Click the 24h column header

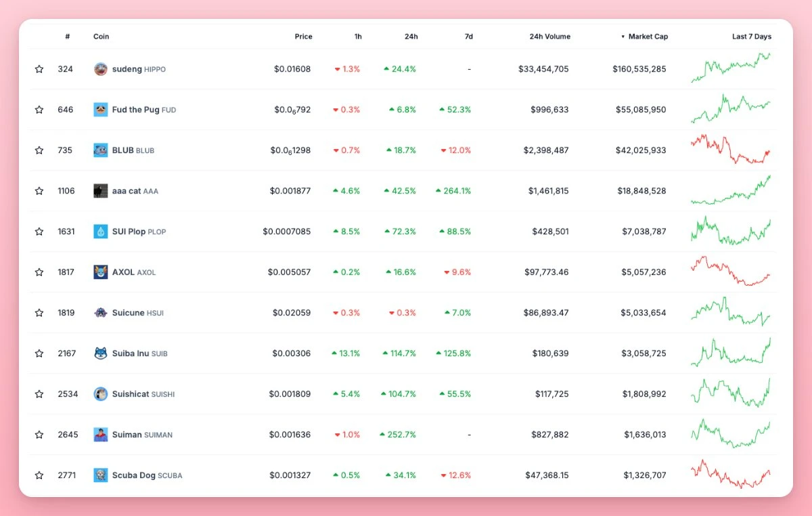tap(411, 37)
